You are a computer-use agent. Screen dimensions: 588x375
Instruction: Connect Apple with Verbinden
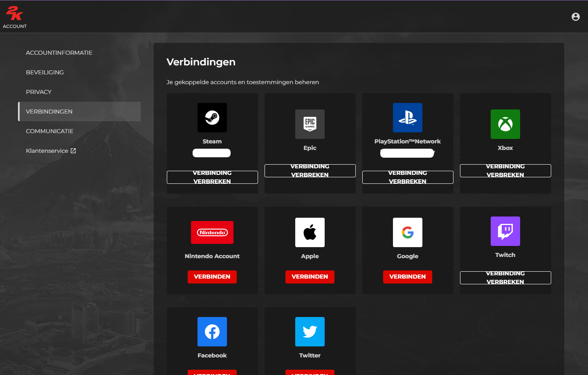(310, 277)
